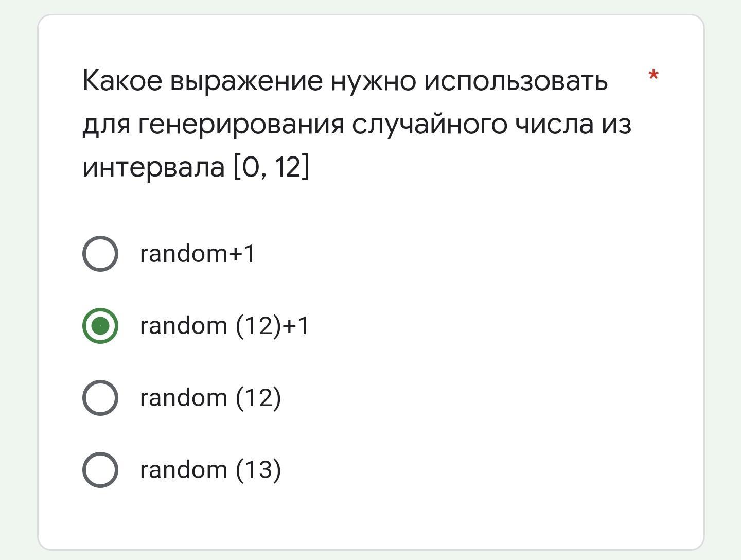Click the "random (13)" option label text

point(210,469)
